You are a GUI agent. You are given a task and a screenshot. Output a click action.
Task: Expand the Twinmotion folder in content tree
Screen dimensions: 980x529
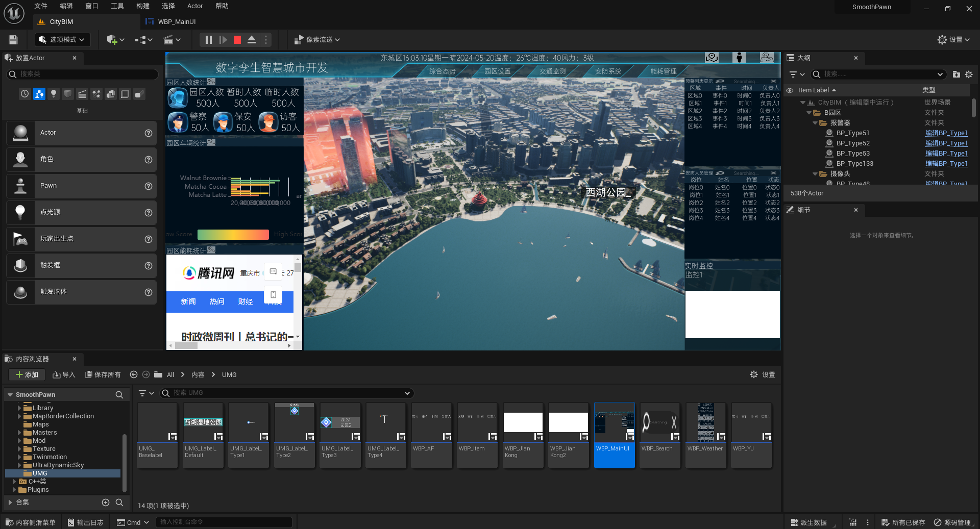tap(19, 457)
